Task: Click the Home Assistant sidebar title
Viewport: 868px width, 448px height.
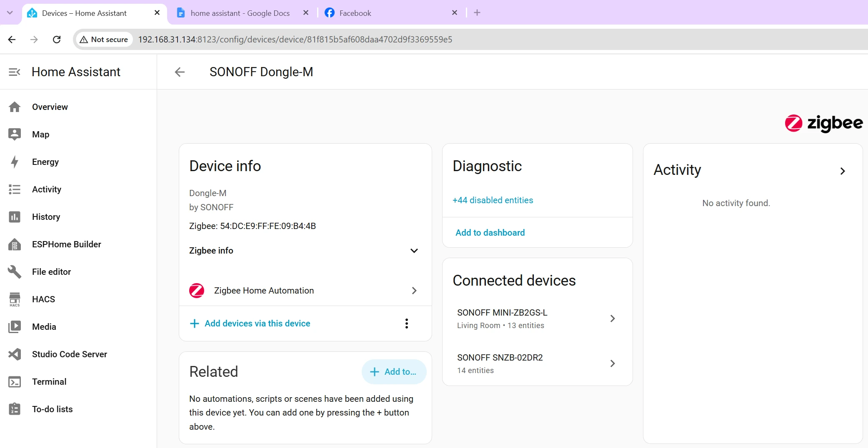Action: tap(76, 72)
